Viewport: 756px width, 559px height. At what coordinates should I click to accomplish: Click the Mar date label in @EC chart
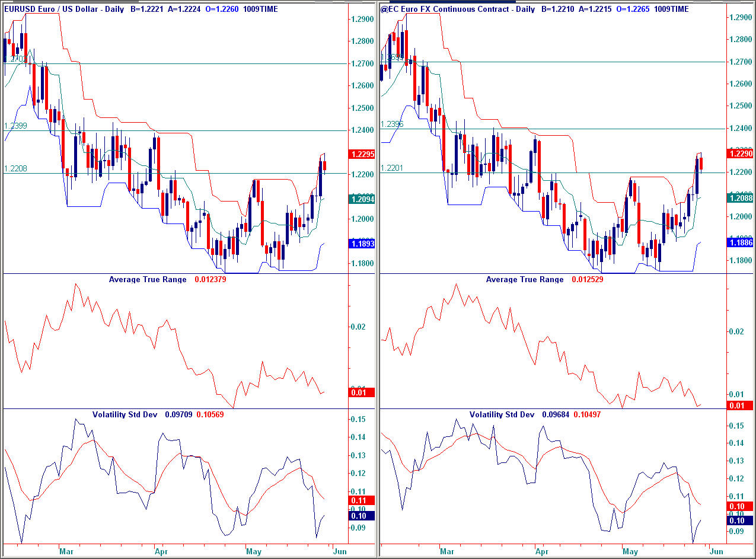click(446, 551)
